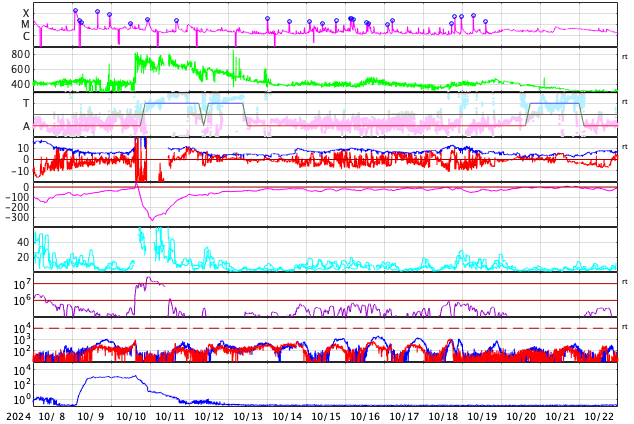The image size is (634, 424).
Task: Click the 2024 year label
Action: pyautogui.click(x=19, y=416)
